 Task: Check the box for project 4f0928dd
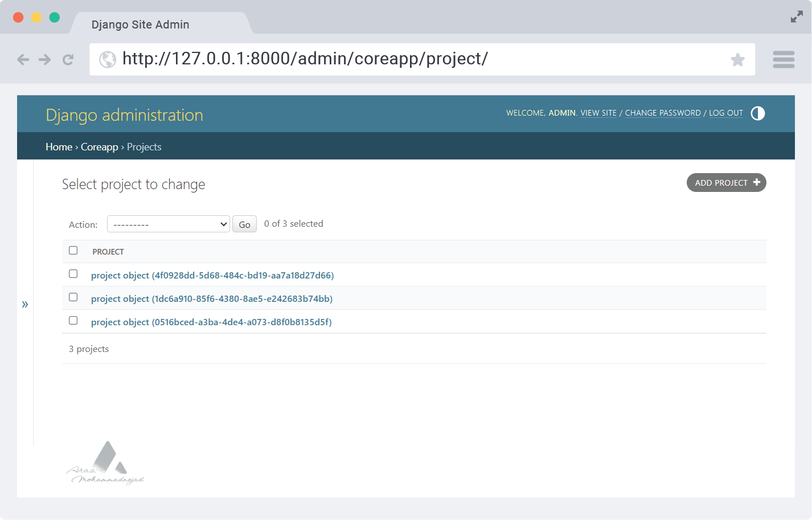tap(73, 274)
